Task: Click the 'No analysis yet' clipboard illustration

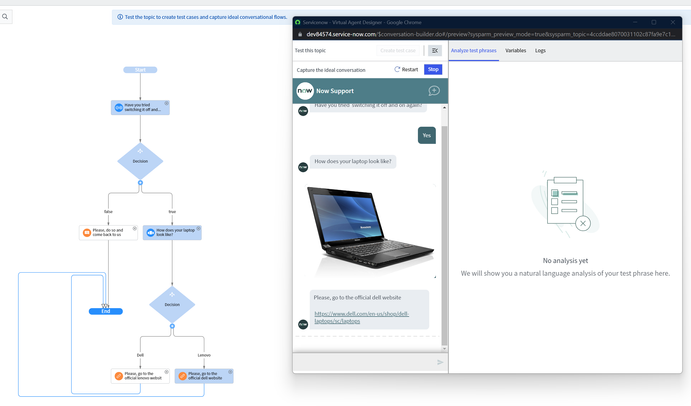Action: [x=565, y=204]
